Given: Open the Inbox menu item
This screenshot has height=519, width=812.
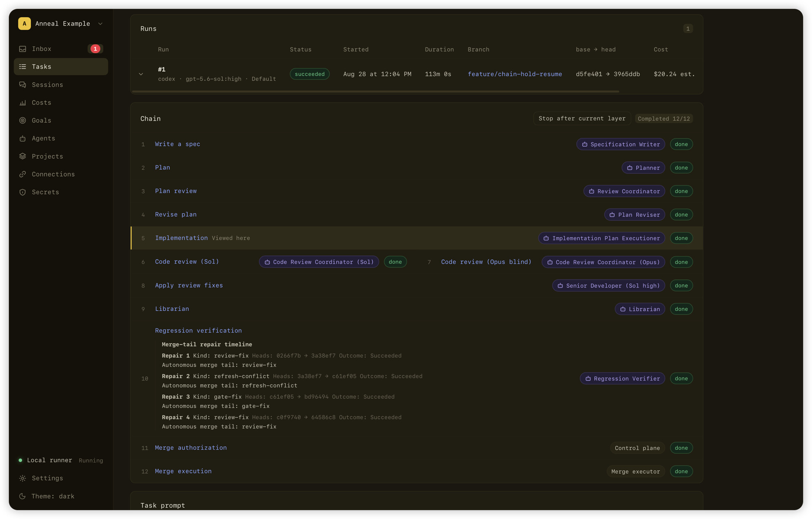Looking at the screenshot, I should pyautogui.click(x=61, y=49).
